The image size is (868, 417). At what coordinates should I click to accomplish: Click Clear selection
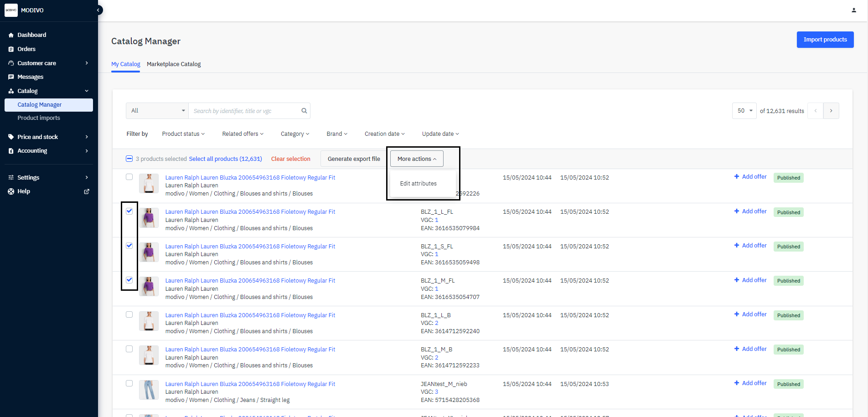click(291, 159)
